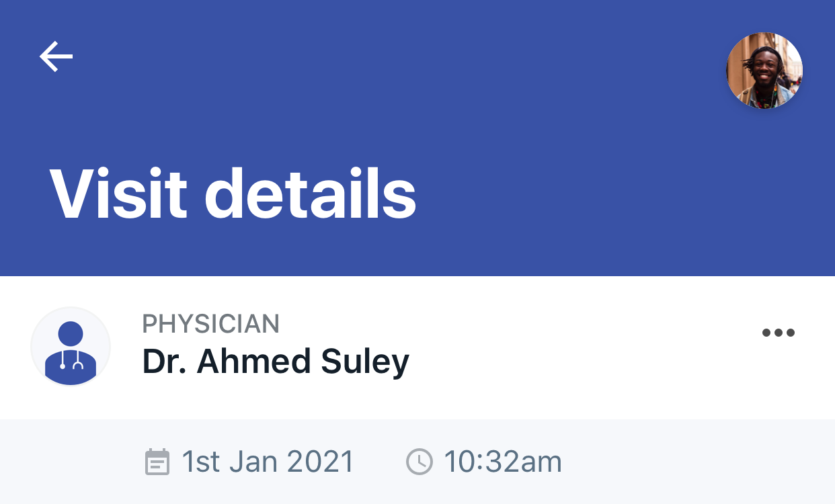Tap the visit date calendar glyph
Viewport: 835px width, 504px height.
(x=157, y=462)
